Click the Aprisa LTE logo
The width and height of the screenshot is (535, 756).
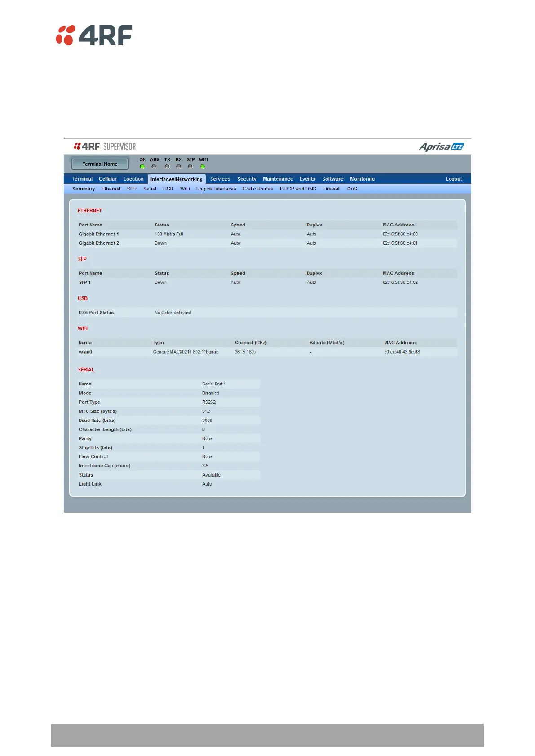pyautogui.click(x=441, y=147)
